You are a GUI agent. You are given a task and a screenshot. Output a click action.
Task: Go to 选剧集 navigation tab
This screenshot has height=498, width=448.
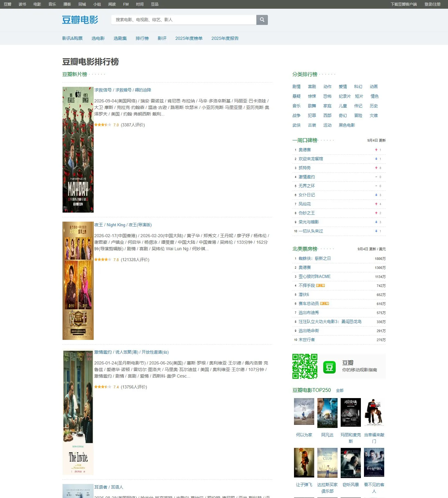[120, 38]
